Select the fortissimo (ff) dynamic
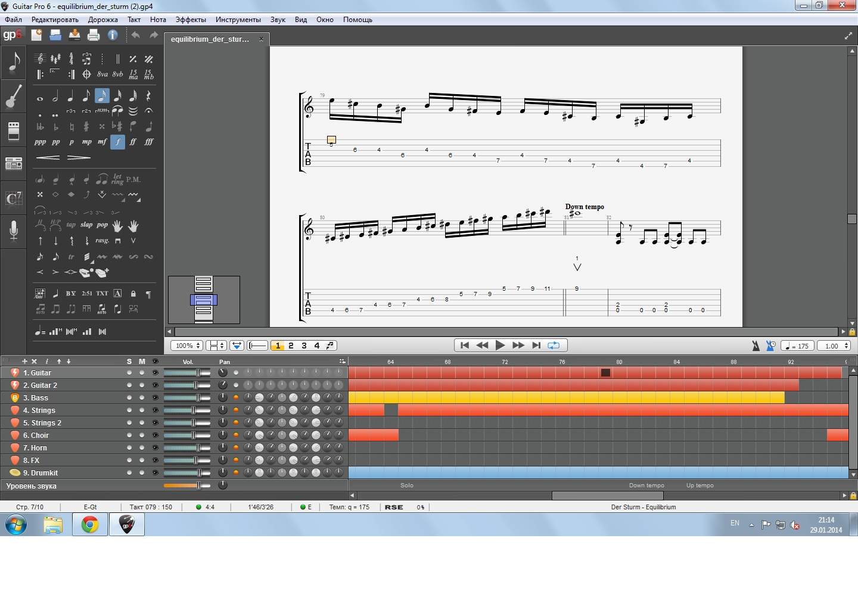This screenshot has height=616, width=858. (133, 142)
